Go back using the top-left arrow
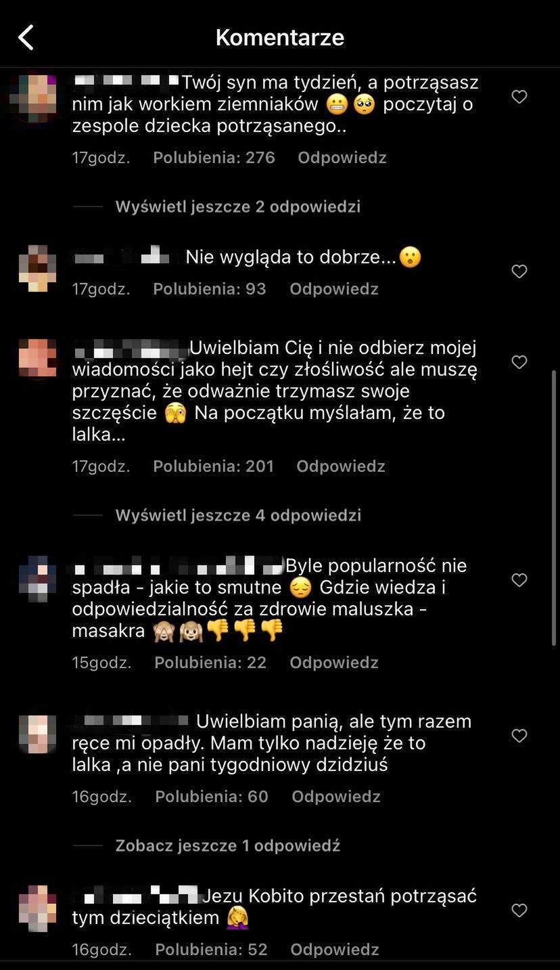 (26, 38)
